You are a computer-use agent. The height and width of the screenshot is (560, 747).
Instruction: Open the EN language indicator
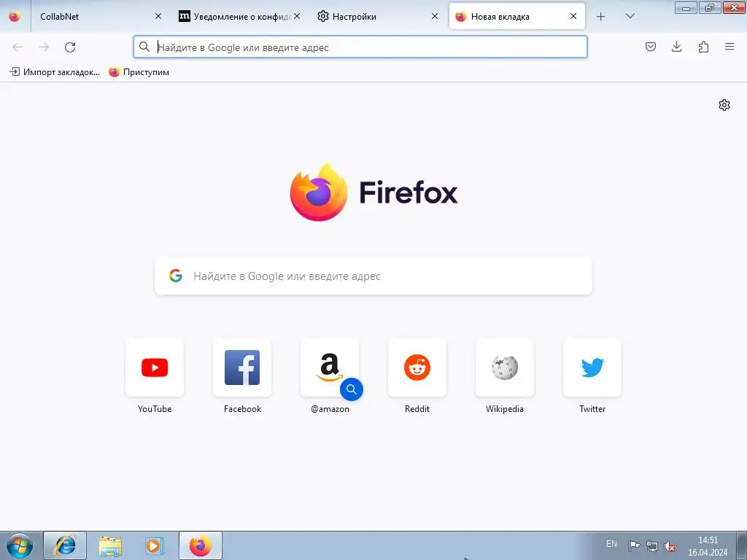tap(611, 544)
